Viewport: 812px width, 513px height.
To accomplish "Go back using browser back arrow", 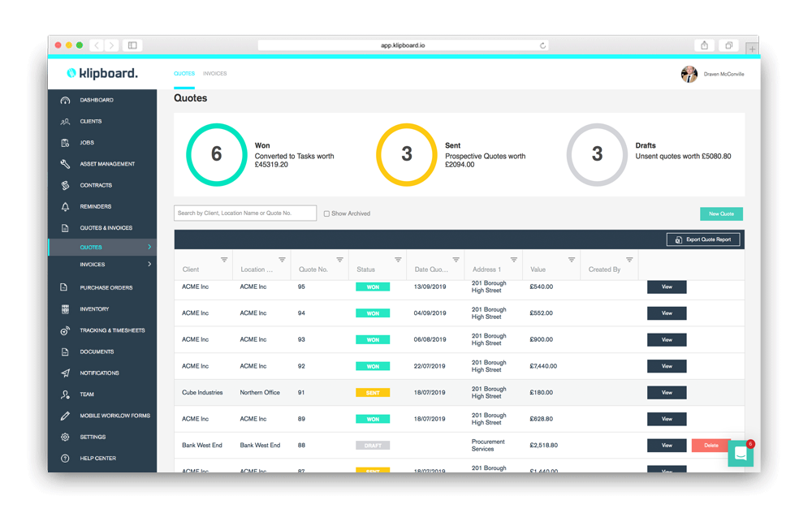I will click(x=97, y=45).
